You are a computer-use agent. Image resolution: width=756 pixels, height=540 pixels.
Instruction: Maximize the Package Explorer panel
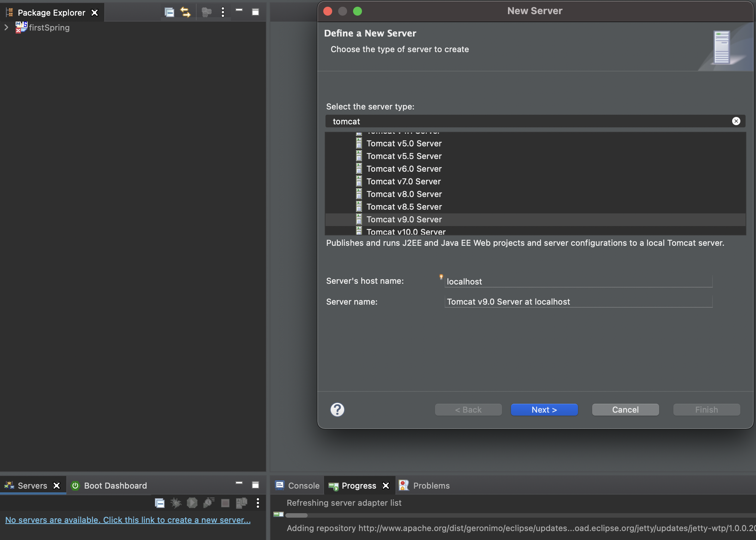pos(255,12)
